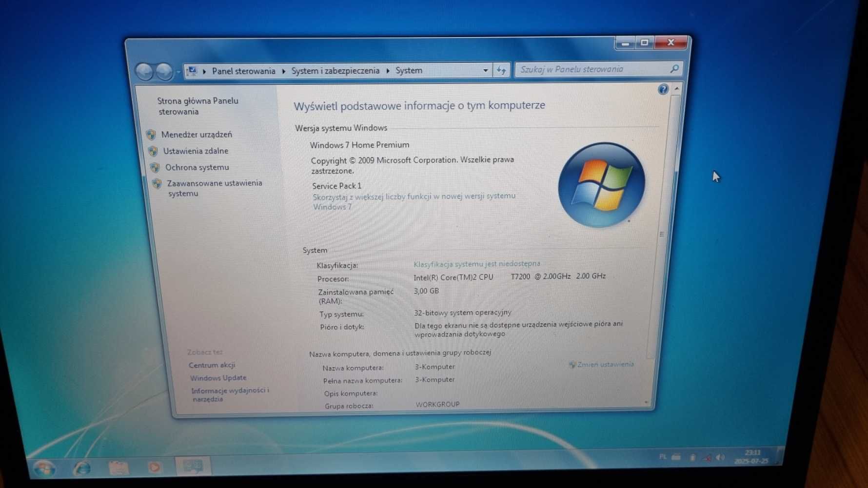This screenshot has height=488, width=868.
Task: Open Windows Media Player from taskbar
Action: coord(154,467)
